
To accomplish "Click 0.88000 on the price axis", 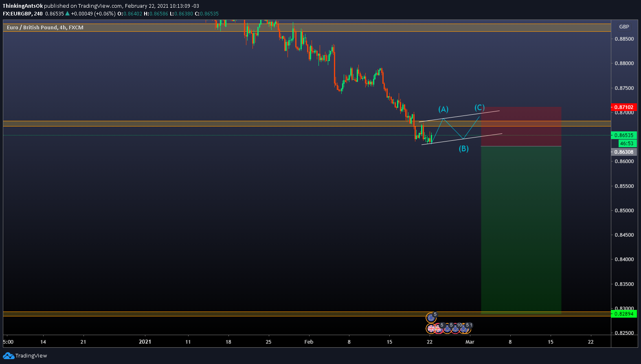I will pyautogui.click(x=624, y=63).
